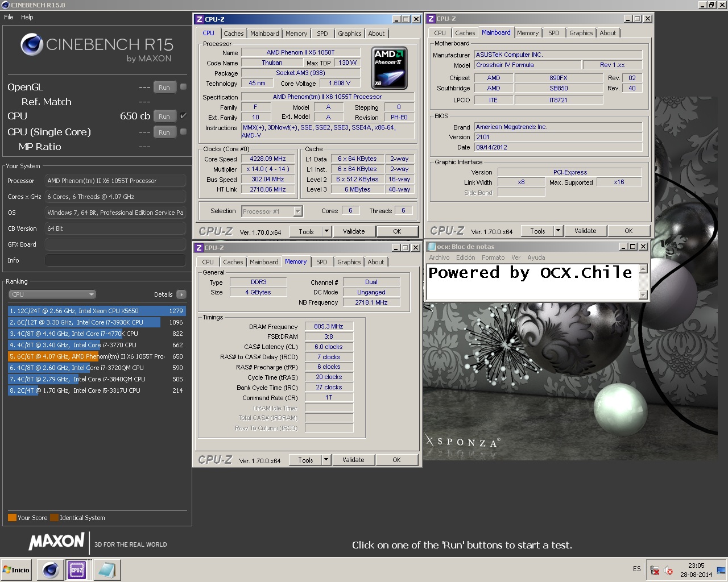The width and height of the screenshot is (728, 582).
Task: Click BIOS version field 2101
Action: (558, 137)
